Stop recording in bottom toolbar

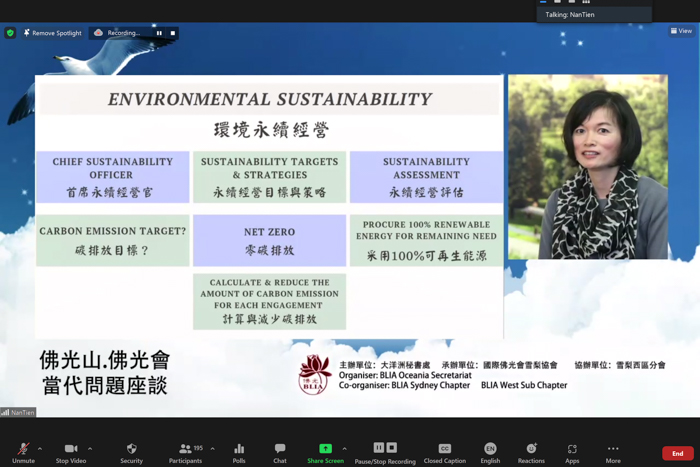[x=392, y=447]
